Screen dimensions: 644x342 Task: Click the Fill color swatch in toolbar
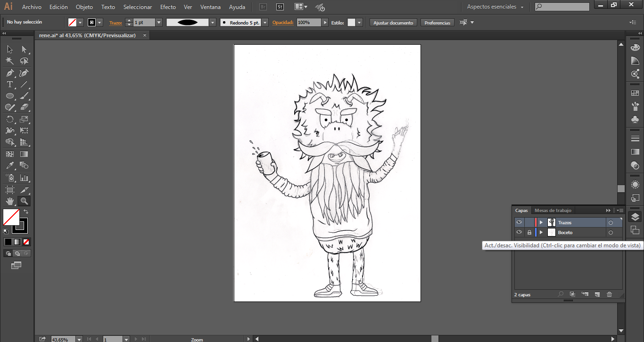point(11,217)
